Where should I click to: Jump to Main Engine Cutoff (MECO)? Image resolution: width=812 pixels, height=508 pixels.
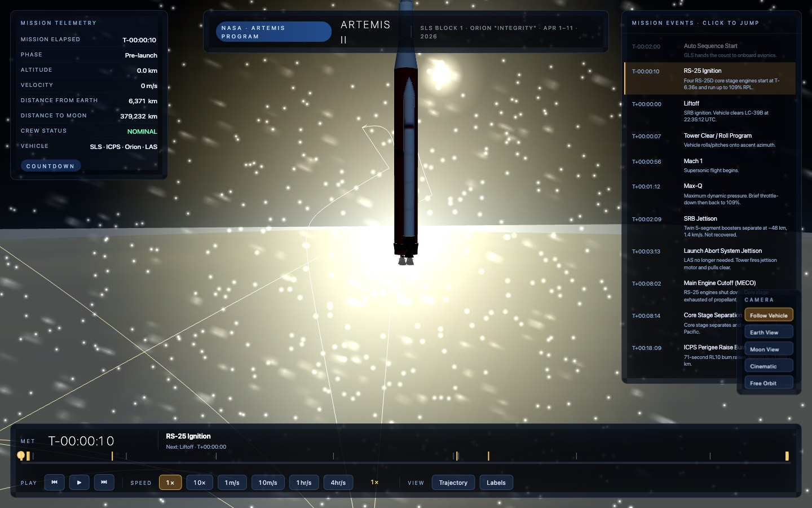710,291
